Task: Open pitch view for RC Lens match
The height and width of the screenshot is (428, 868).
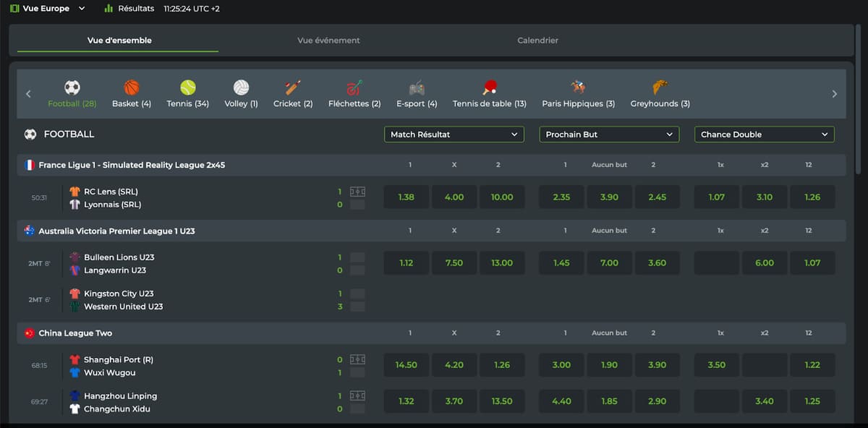Action: (357, 192)
